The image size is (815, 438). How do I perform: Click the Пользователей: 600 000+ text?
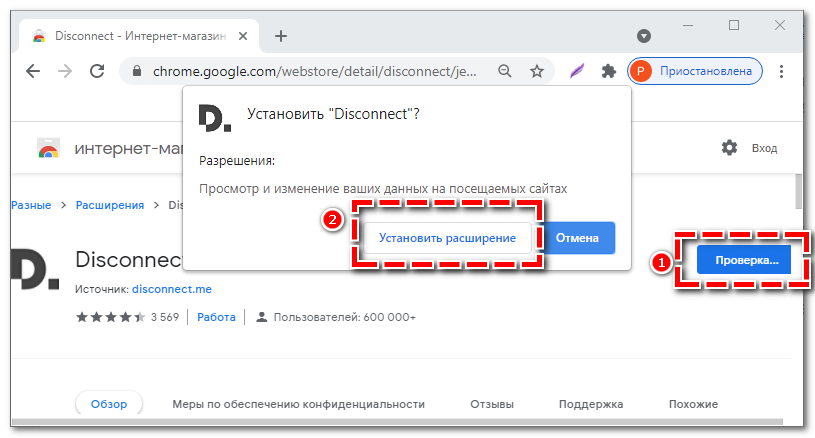click(x=345, y=317)
